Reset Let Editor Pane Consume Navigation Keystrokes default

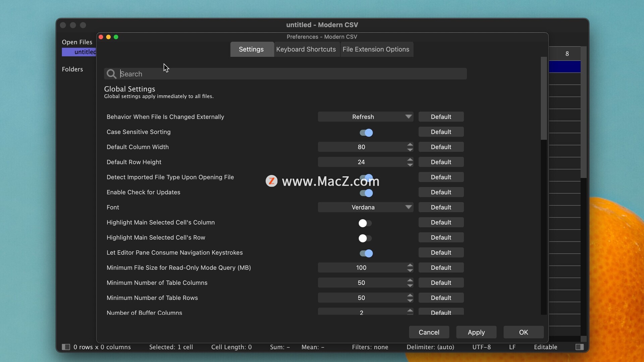(441, 252)
